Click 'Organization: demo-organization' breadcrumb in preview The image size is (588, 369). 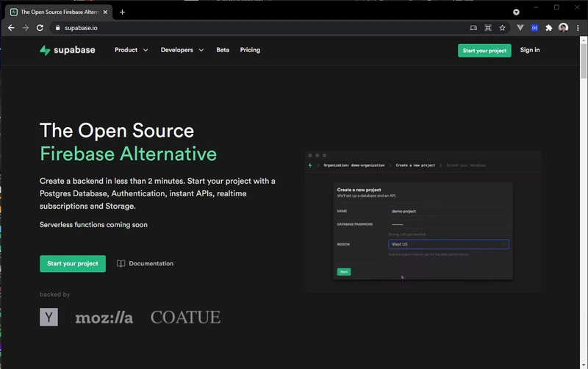pos(354,165)
